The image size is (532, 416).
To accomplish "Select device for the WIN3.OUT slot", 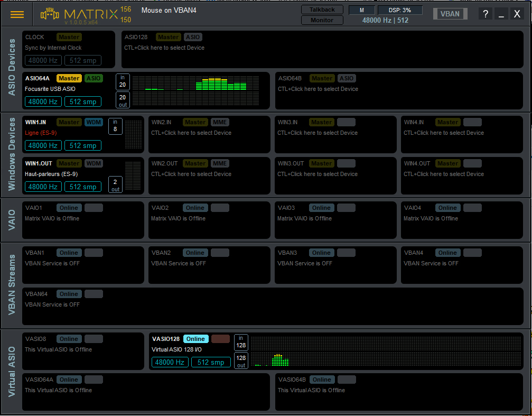I will (318, 174).
